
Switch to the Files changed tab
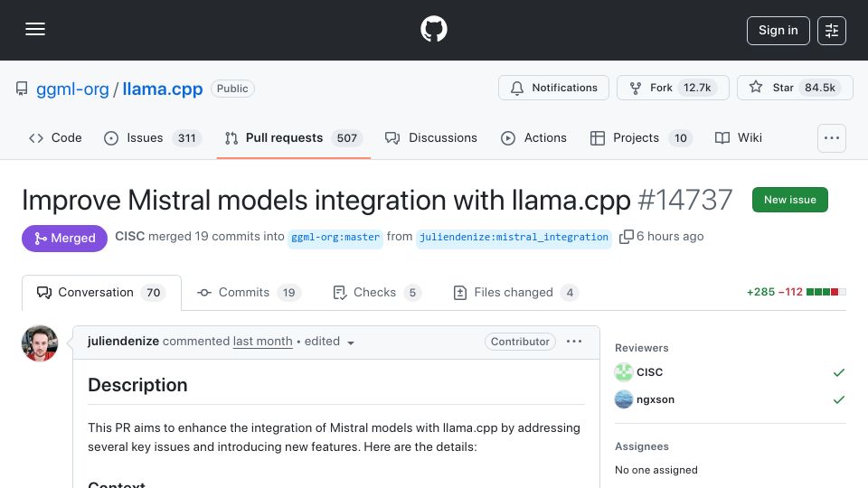coord(515,293)
